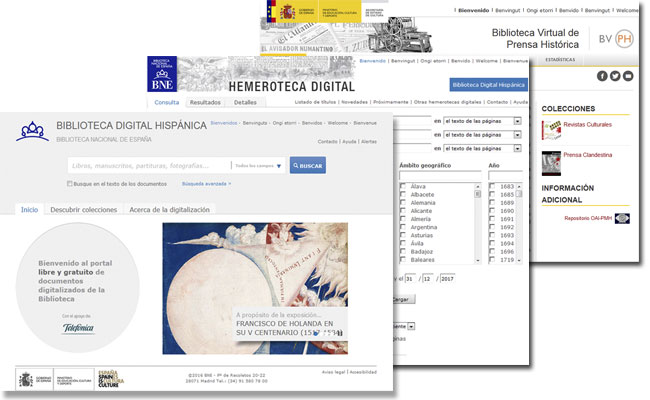Click Welcome language link in Prensa Histórica
The width and height of the screenshot is (650, 400).
pos(627,10)
